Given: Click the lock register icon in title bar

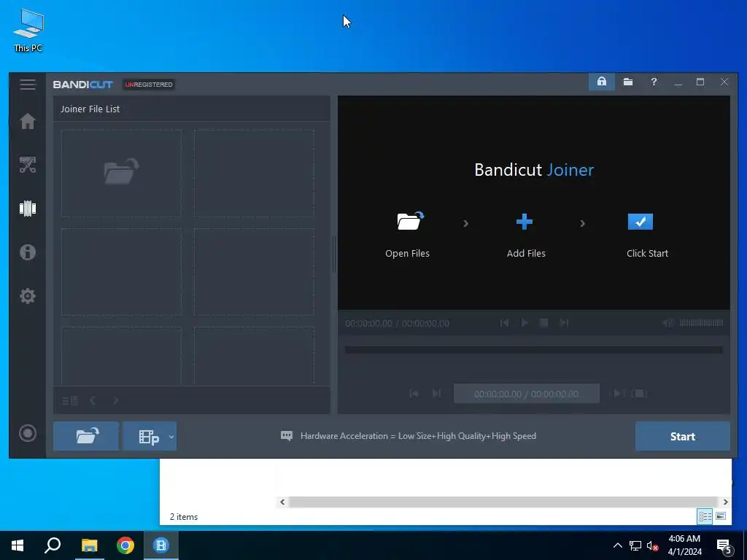Looking at the screenshot, I should (602, 82).
